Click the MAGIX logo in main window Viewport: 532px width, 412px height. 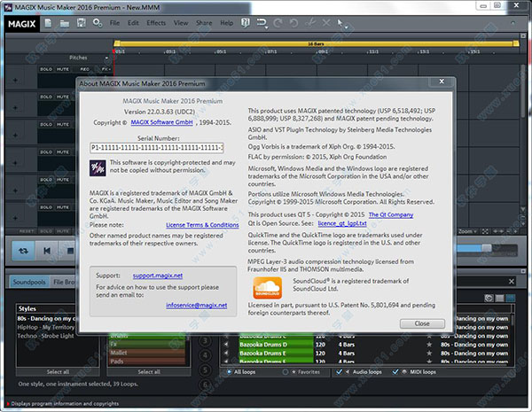21,24
